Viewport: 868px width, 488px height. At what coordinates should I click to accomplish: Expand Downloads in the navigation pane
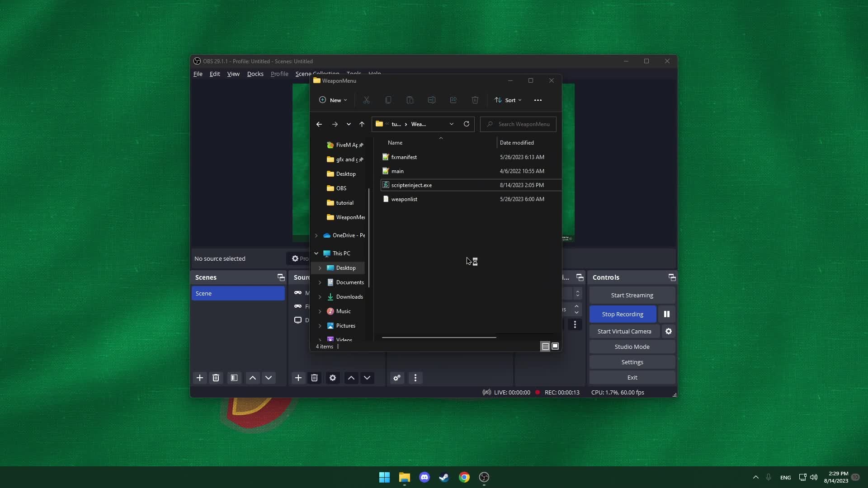[319, 297]
